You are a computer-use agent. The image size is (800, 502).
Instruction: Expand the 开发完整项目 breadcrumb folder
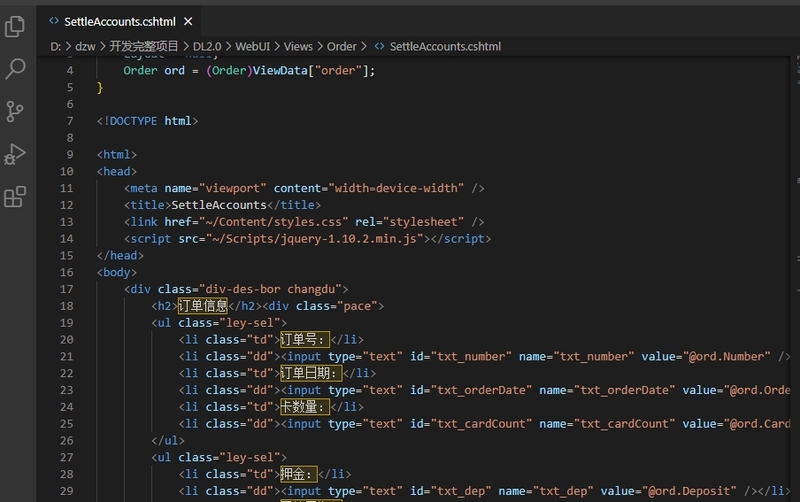[x=144, y=46]
